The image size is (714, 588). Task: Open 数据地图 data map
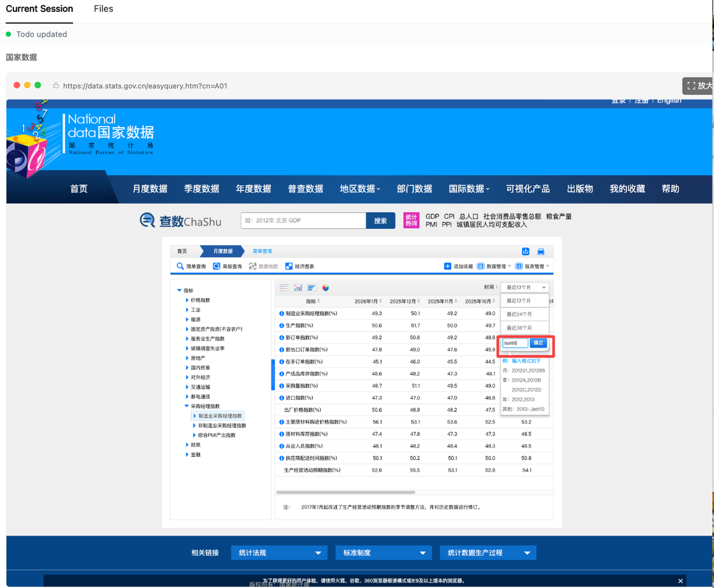pyautogui.click(x=263, y=266)
